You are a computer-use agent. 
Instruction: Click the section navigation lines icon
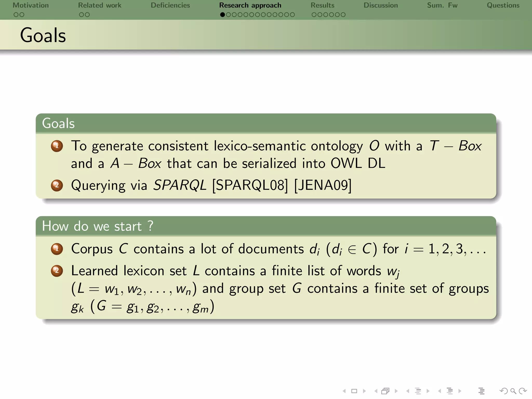coord(450,391)
